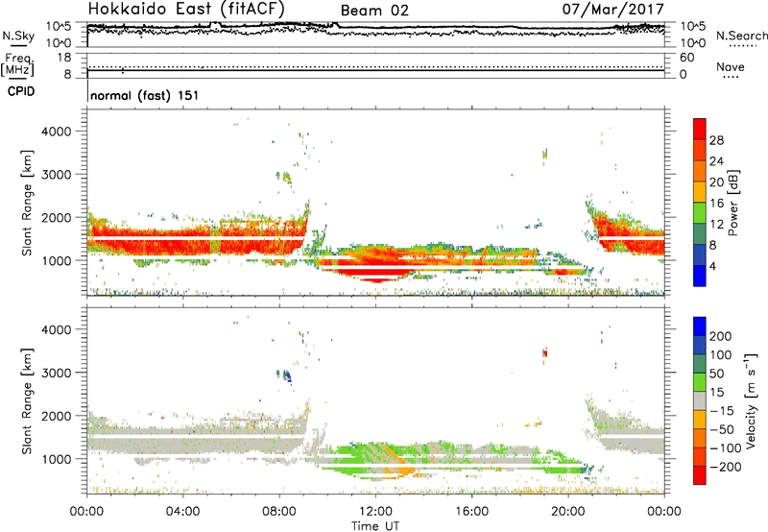The height and width of the screenshot is (532, 768).
Task: Click the '60' Nave axis tick
Action: [x=687, y=58]
